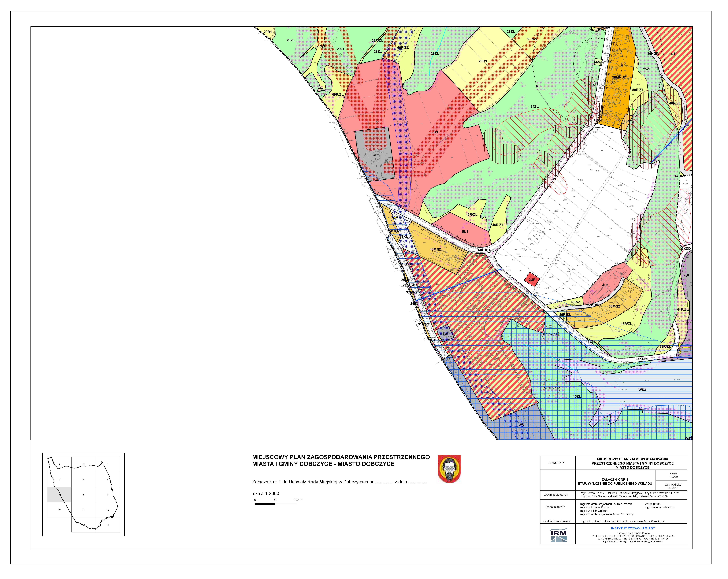Click the 3E grey zone label
Screen dimensions: 728x579
click(x=375, y=155)
